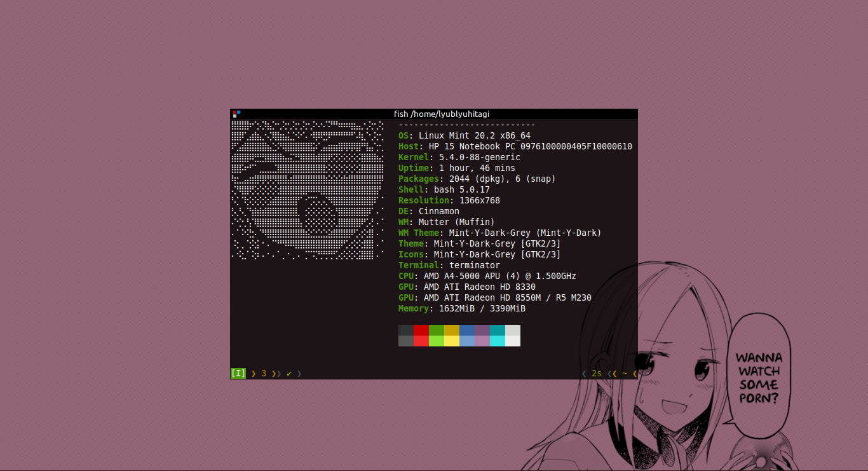Click the '3' segment in the prompt
The width and height of the screenshot is (868, 471).
click(x=264, y=373)
